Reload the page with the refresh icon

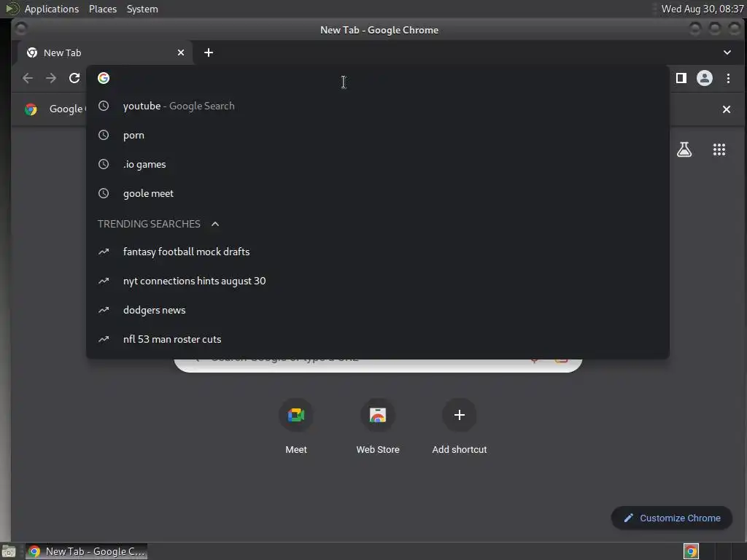pos(74,78)
